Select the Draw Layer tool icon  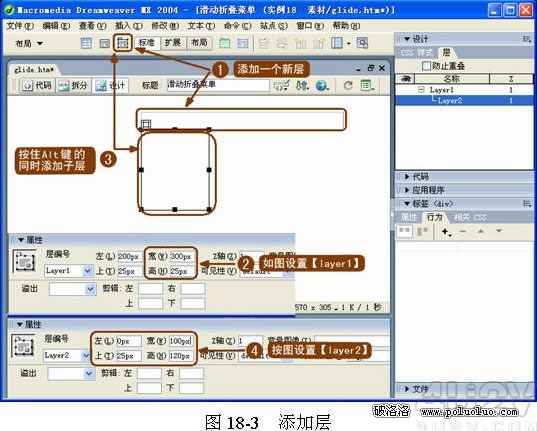pos(123,43)
